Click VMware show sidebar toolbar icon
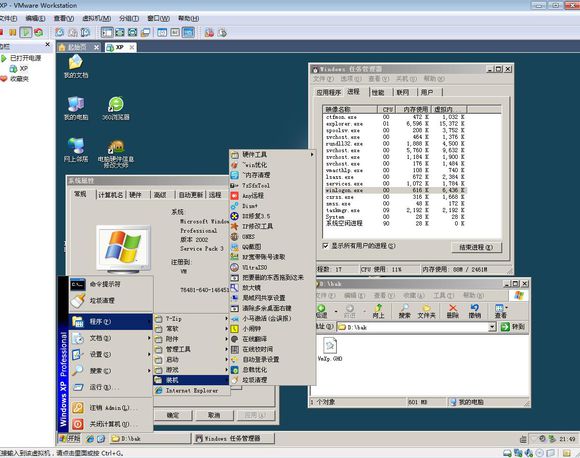580x458 pixels. (107, 33)
